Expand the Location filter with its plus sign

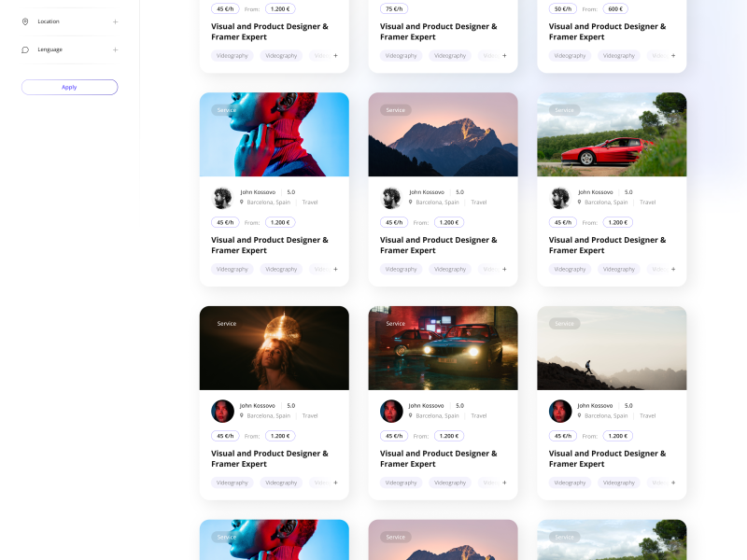[115, 21]
